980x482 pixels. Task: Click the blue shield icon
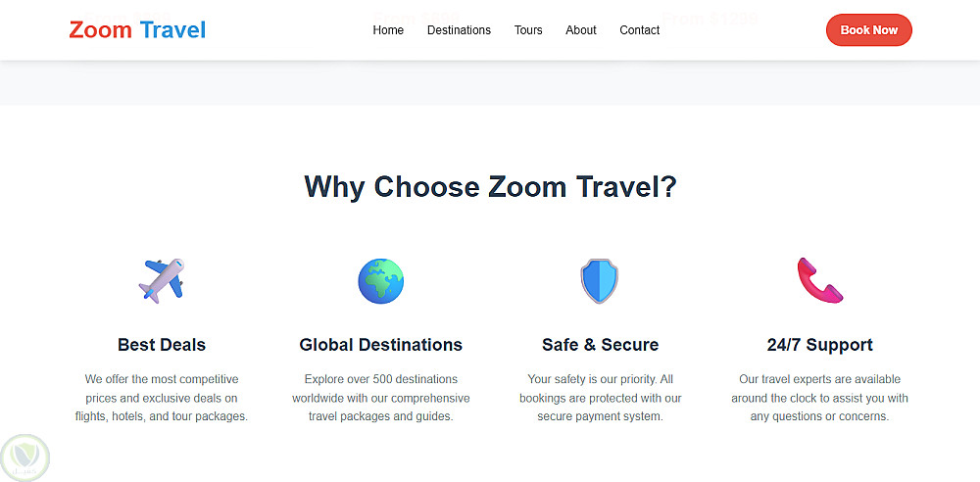(x=600, y=281)
